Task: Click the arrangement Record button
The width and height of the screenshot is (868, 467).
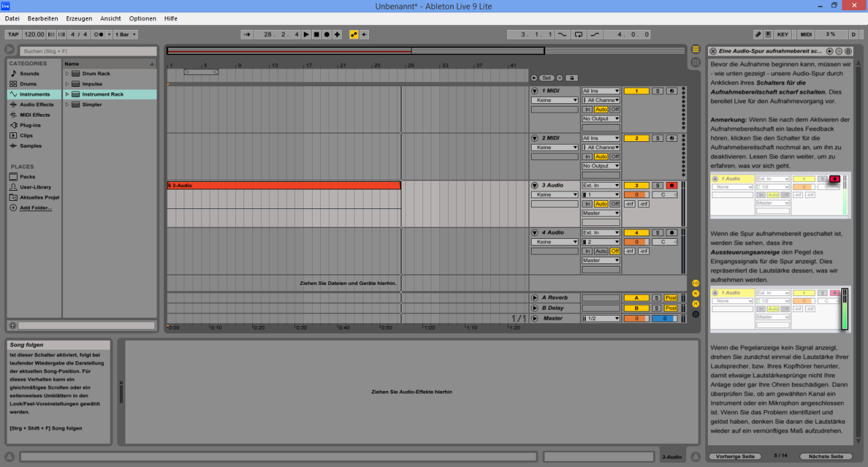Action: pyautogui.click(x=326, y=34)
